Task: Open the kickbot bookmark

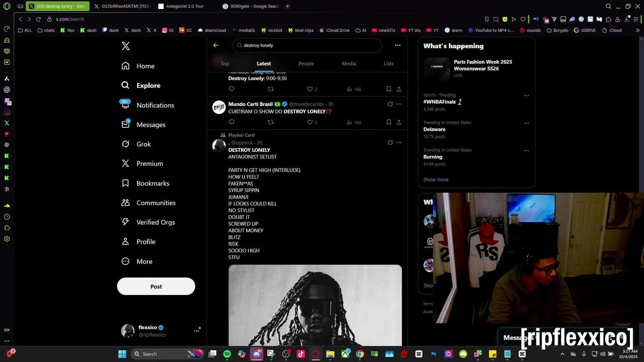Action: point(271,30)
